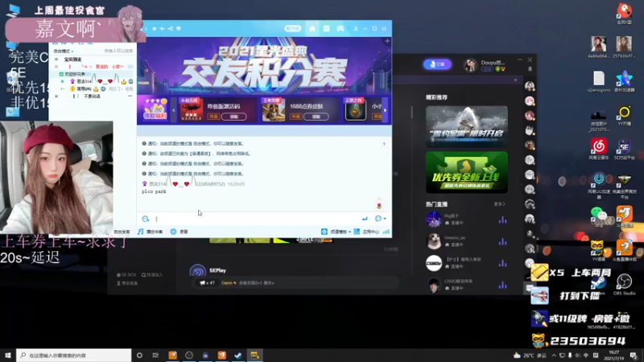Screen dimensions: 644x362
Task: Open Steam from the taskbar
Action: point(238,355)
